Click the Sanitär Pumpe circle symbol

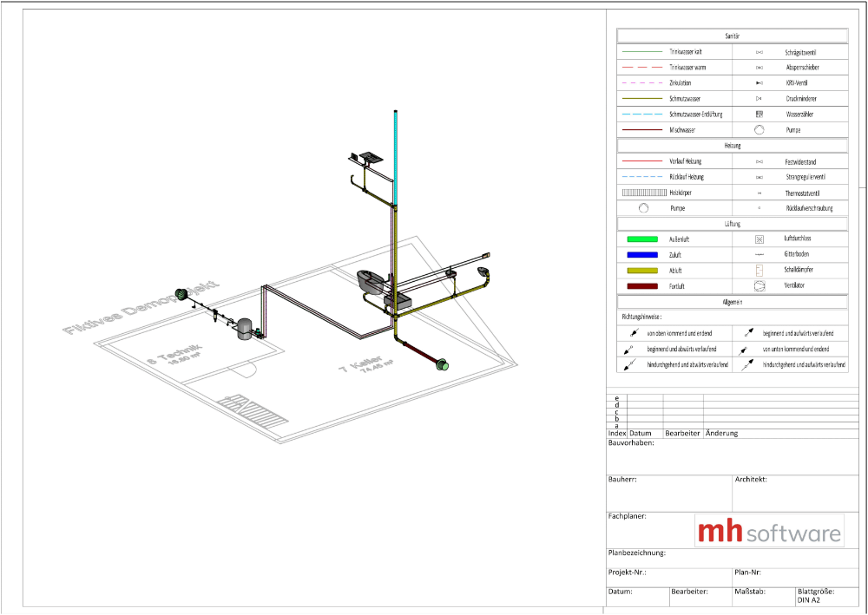coord(759,130)
